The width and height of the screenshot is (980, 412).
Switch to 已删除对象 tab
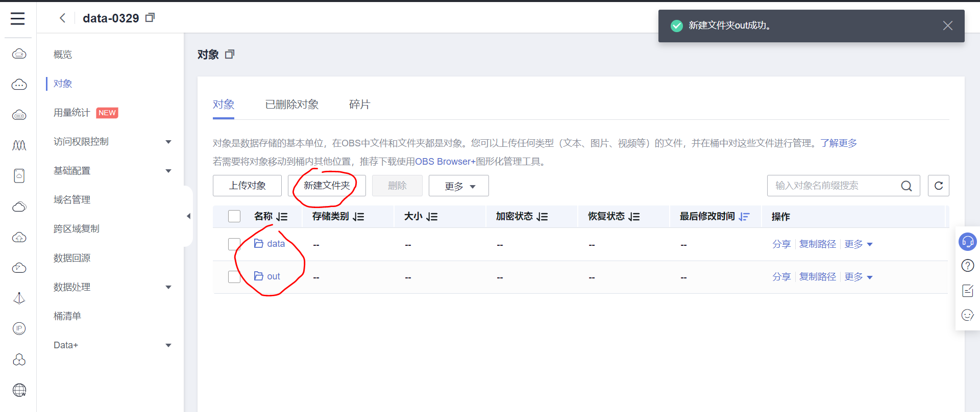tap(292, 105)
